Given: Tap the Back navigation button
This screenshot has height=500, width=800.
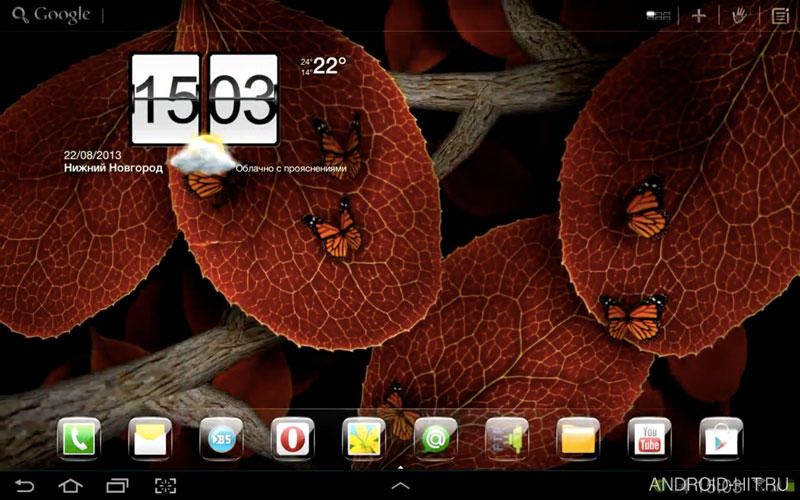Looking at the screenshot, I should click(24, 485).
